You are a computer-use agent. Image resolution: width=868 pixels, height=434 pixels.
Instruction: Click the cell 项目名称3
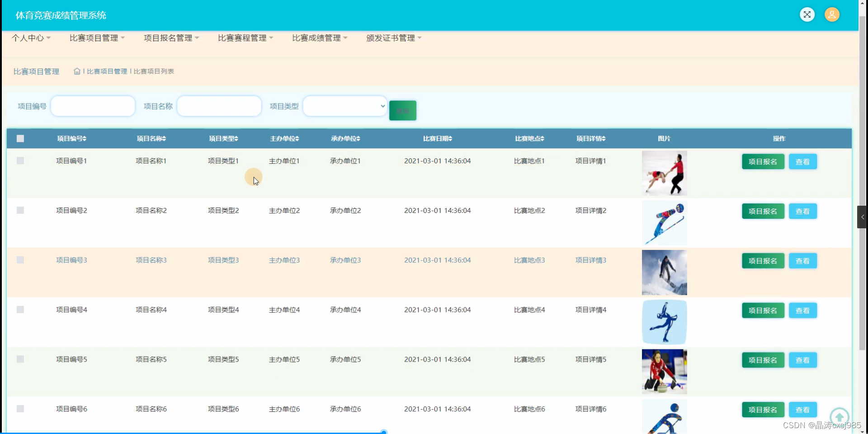point(151,260)
